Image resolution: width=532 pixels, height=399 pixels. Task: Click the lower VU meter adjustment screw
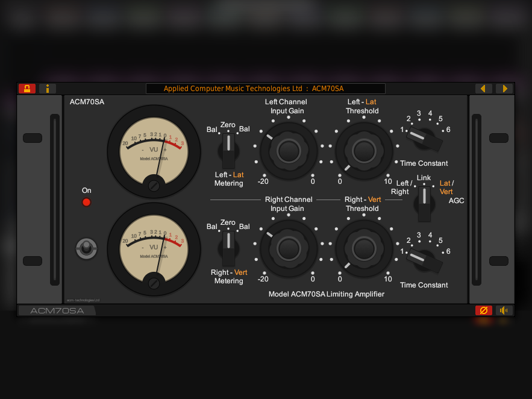(x=154, y=282)
